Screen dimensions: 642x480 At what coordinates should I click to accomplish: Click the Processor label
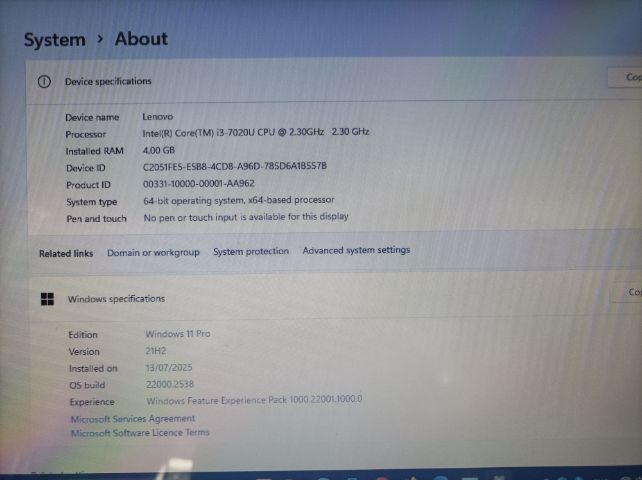click(86, 134)
